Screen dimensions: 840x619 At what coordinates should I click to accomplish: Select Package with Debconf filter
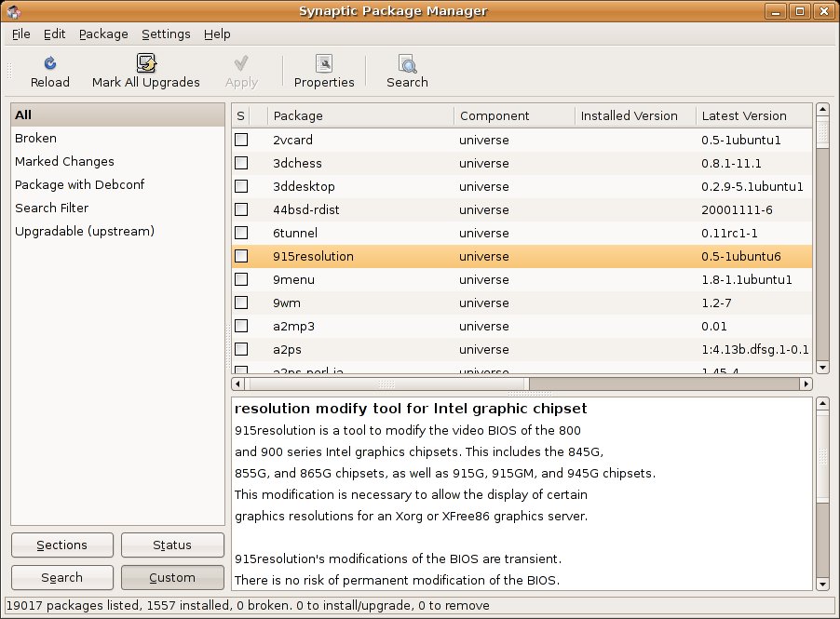[117, 184]
